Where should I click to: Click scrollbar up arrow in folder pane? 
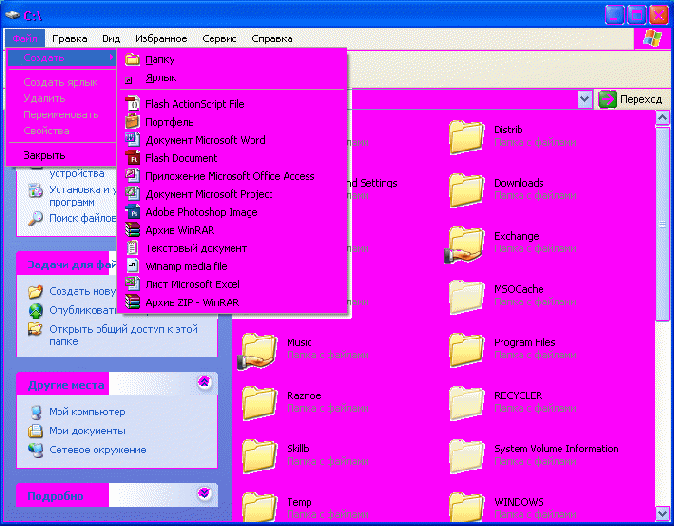(x=662, y=117)
